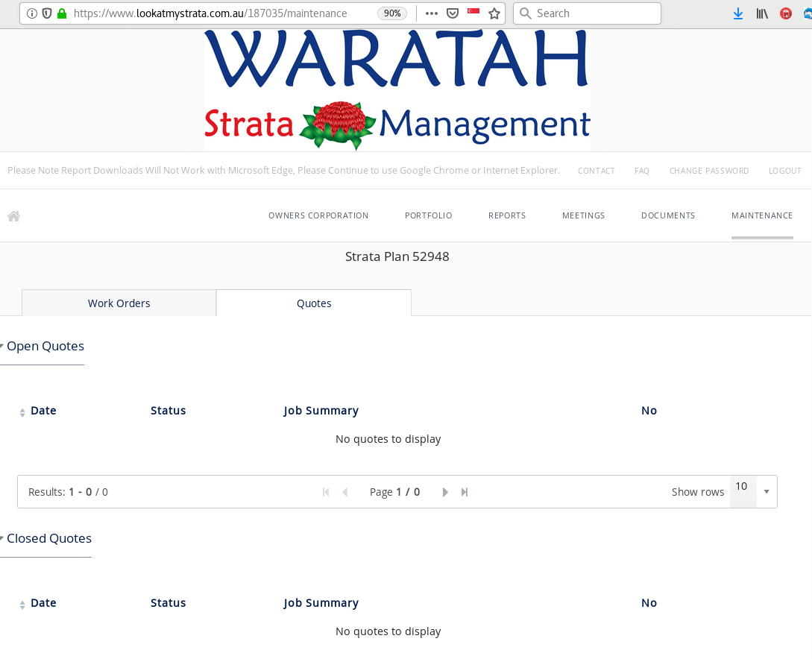Sort Closed Quotes by Date arrows
This screenshot has height=659, width=812.
(x=22, y=605)
